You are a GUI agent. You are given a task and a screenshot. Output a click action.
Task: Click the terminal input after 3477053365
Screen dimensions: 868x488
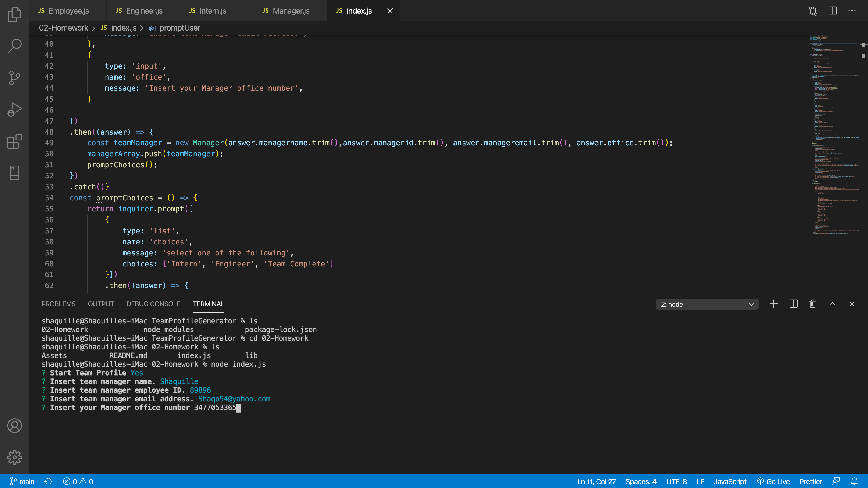(x=239, y=408)
